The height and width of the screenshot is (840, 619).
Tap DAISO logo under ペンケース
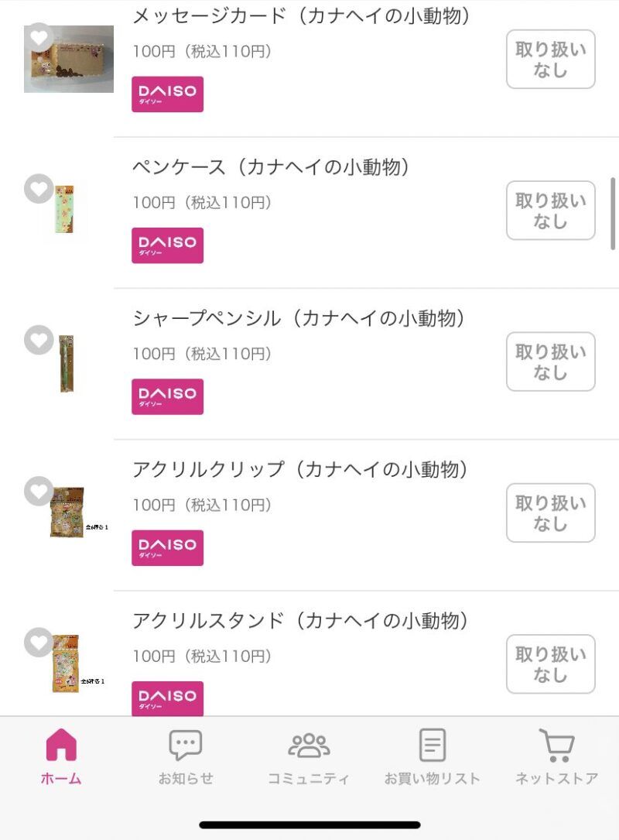167,245
